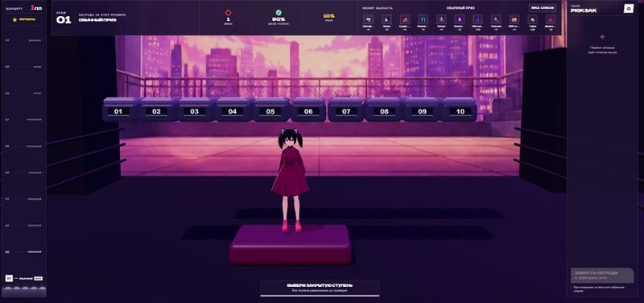Select route stage 02 row
This screenshot has width=644, height=303.
tap(23, 251)
